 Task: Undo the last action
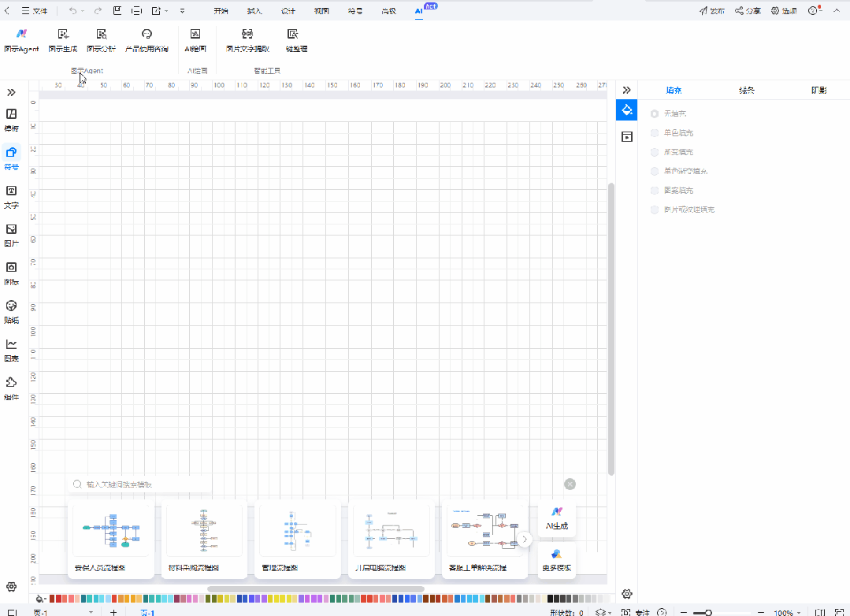click(72, 11)
